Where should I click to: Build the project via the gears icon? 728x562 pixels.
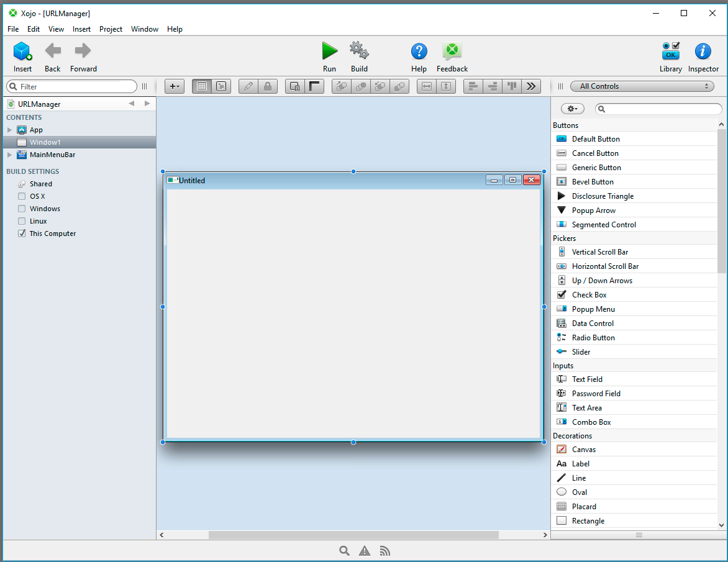pyautogui.click(x=359, y=50)
